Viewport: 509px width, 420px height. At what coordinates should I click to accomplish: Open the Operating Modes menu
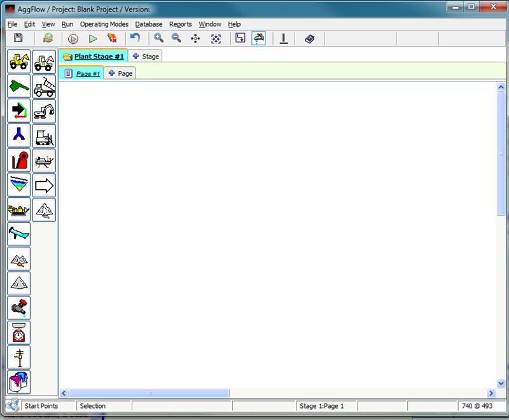[104, 24]
